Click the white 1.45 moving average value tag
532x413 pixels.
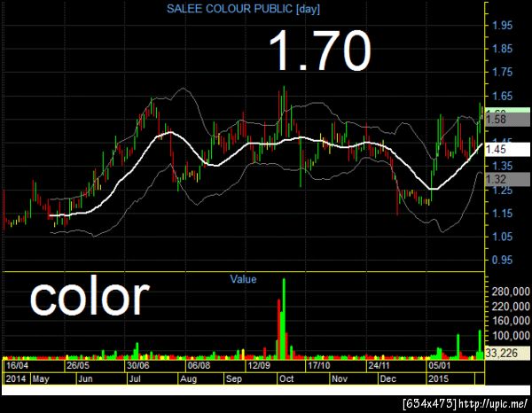pyautogui.click(x=507, y=149)
